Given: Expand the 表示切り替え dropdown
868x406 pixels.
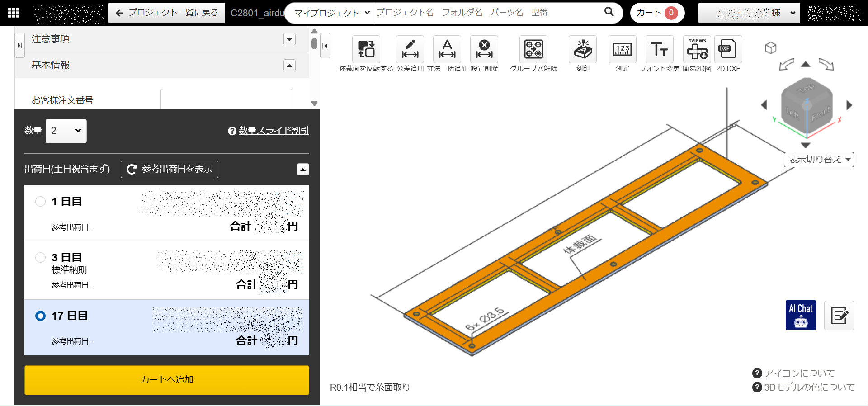Looking at the screenshot, I should (818, 160).
